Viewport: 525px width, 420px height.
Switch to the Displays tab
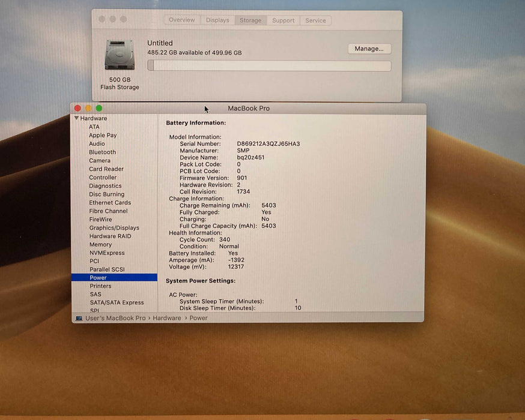point(217,20)
